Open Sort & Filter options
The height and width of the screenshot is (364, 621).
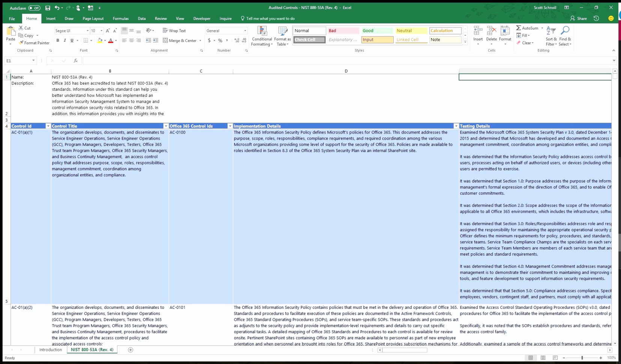point(550,36)
